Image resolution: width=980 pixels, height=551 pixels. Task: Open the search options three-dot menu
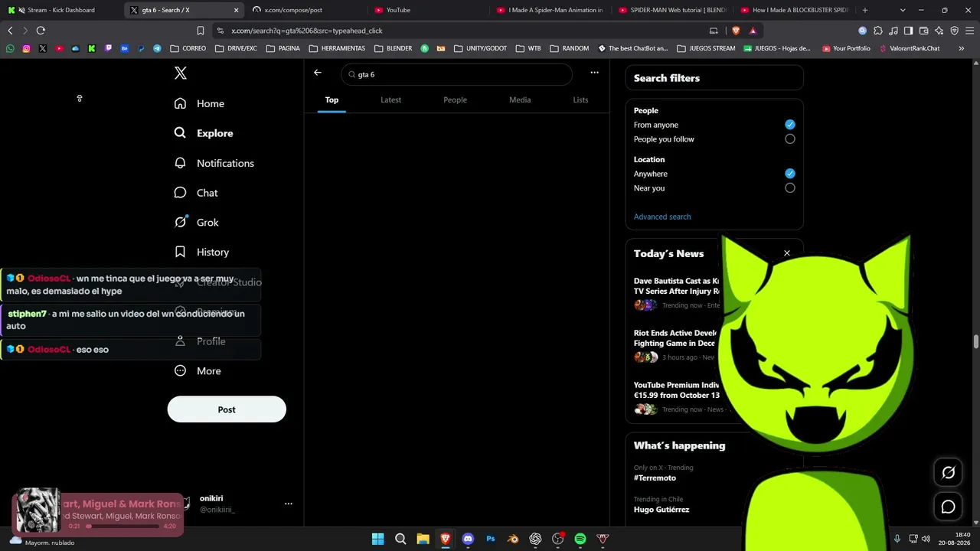594,73
